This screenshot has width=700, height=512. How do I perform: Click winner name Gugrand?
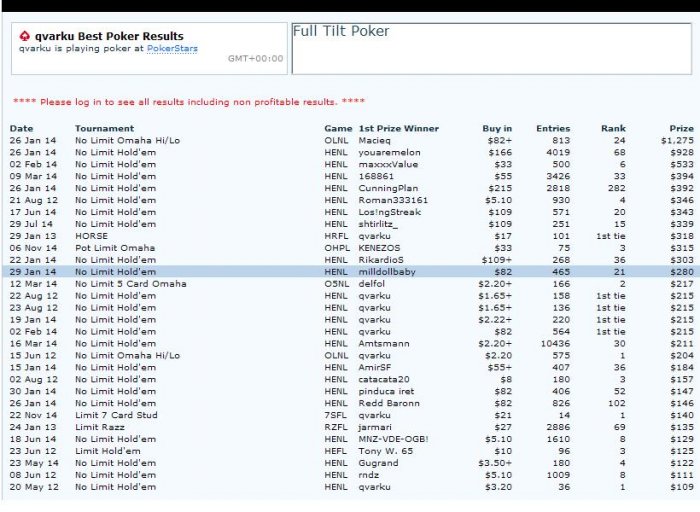[378, 463]
